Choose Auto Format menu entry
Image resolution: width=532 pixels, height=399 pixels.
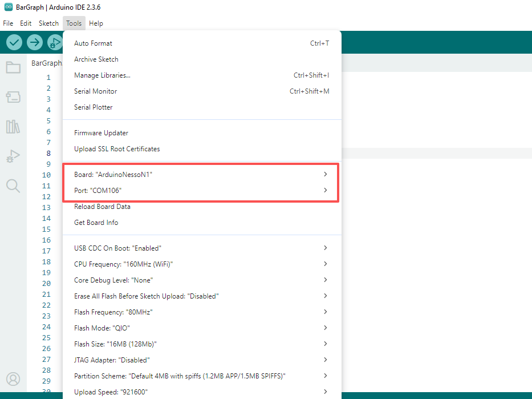coord(94,43)
